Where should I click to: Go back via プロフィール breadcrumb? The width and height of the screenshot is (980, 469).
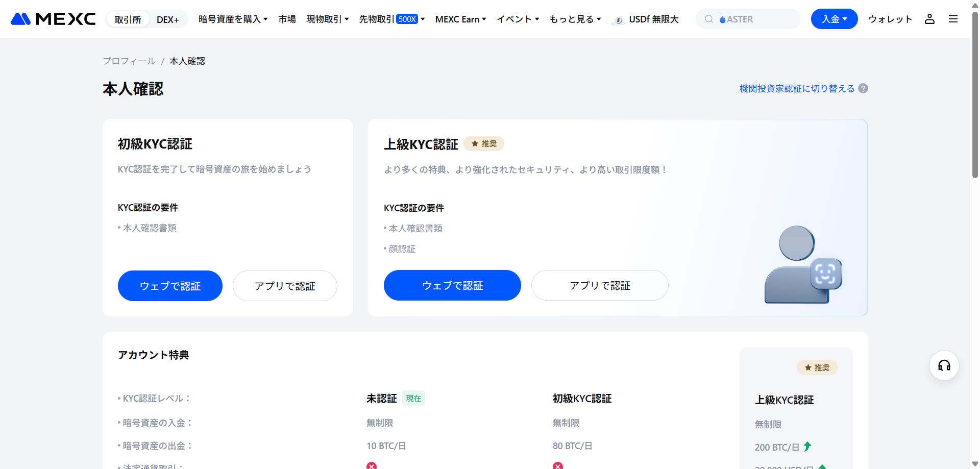tap(129, 61)
